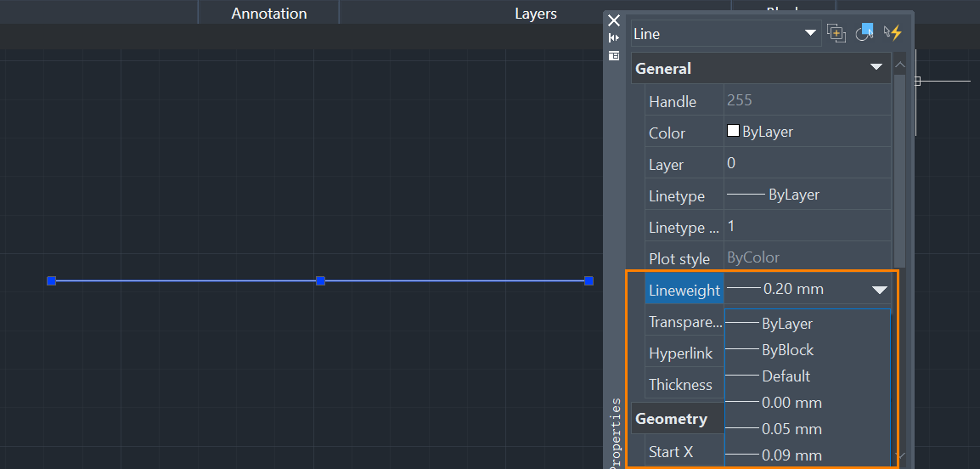Select the Hyperlink property row

[684, 353]
